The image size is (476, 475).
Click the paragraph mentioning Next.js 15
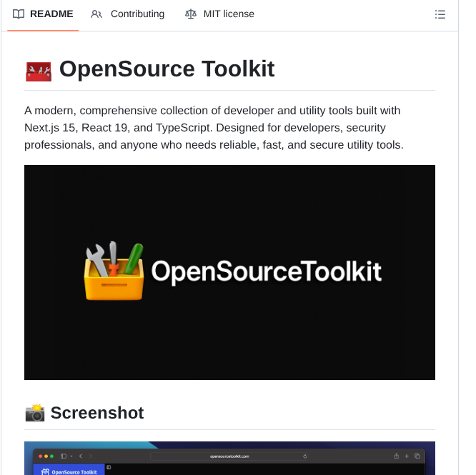click(214, 128)
